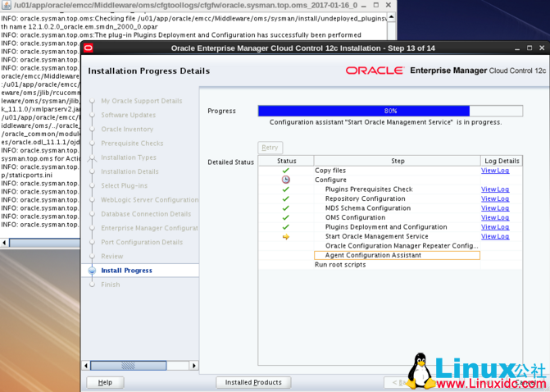
Task: Click the scroll-left arrow under the step list
Action: pos(86,366)
